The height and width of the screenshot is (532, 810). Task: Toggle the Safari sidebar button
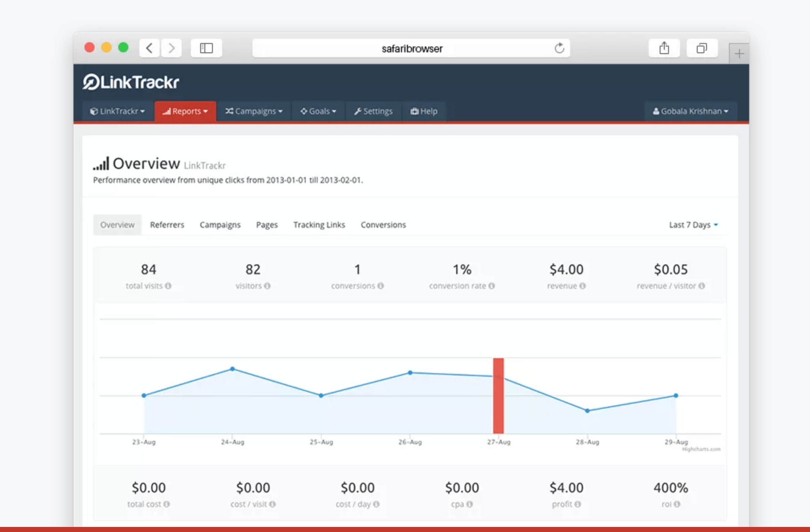(206, 48)
